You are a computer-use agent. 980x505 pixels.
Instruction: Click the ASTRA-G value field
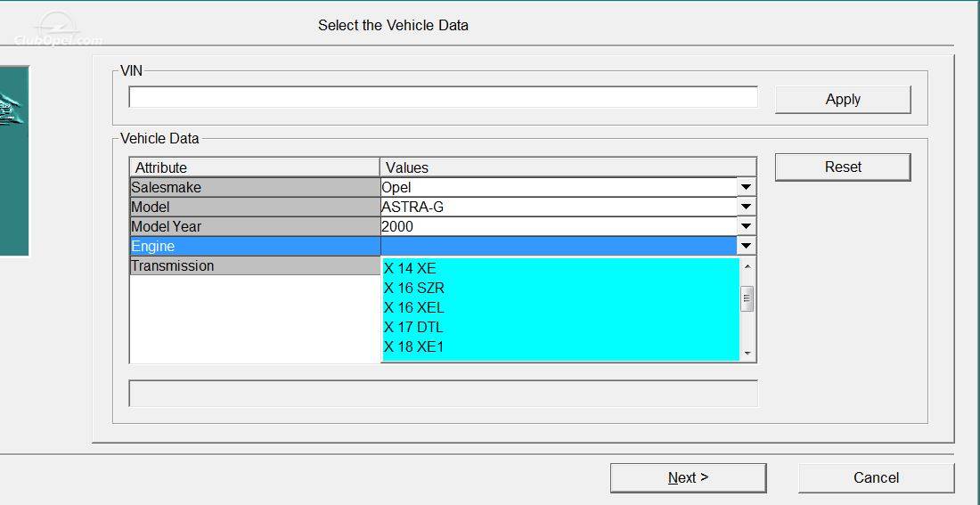point(559,207)
